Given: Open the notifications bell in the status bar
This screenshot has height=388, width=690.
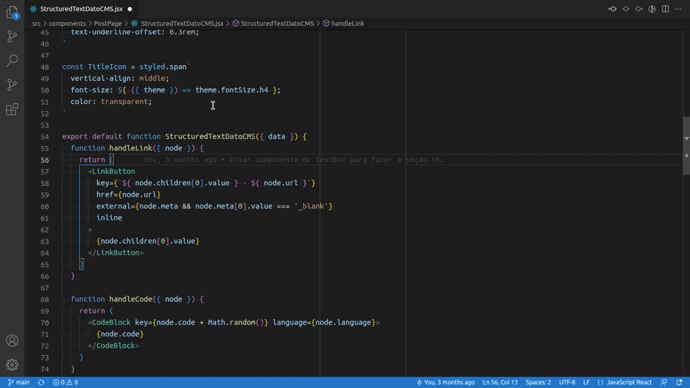Looking at the screenshot, I should 679,382.
